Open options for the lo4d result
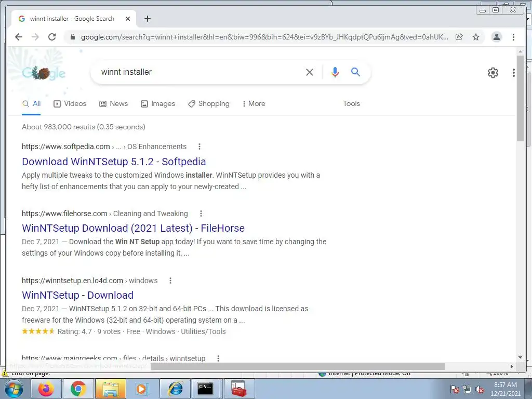The height and width of the screenshot is (399, 532). tap(170, 281)
